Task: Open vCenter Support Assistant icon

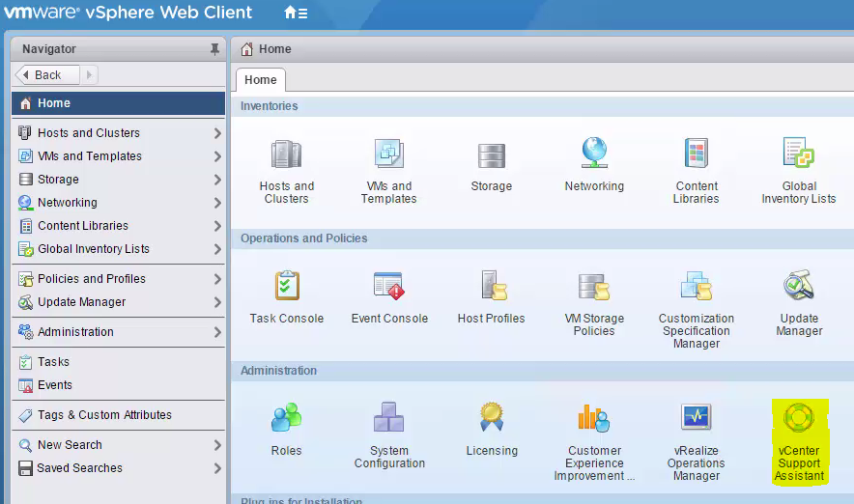Action: pos(798,417)
